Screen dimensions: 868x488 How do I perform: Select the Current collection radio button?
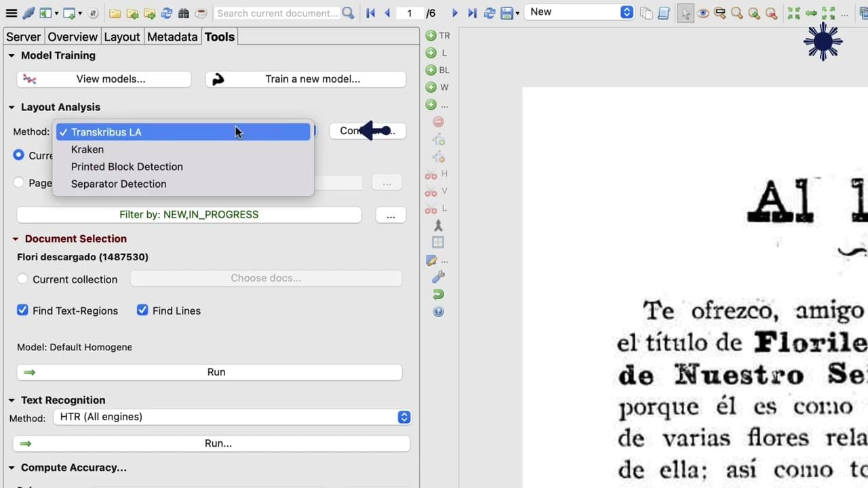pyautogui.click(x=22, y=279)
